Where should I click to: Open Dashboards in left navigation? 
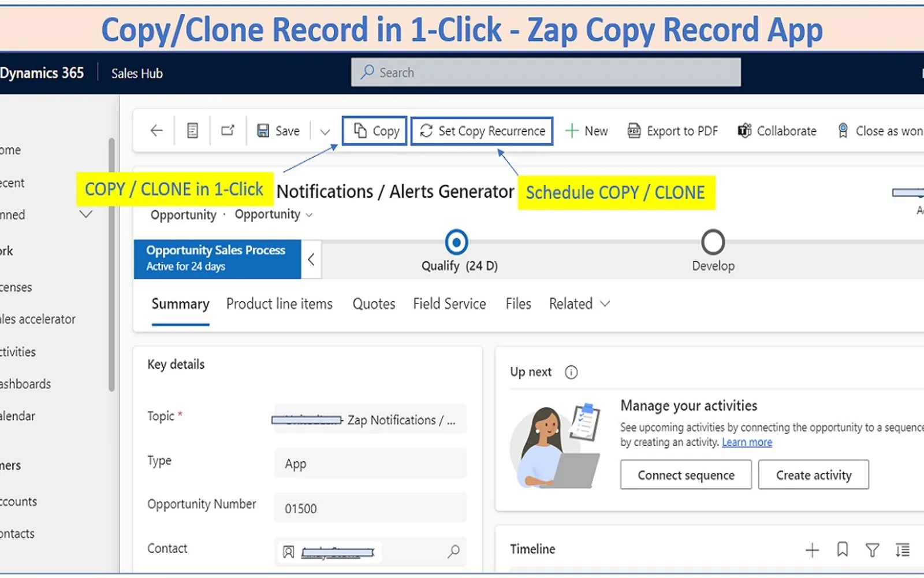coord(25,384)
